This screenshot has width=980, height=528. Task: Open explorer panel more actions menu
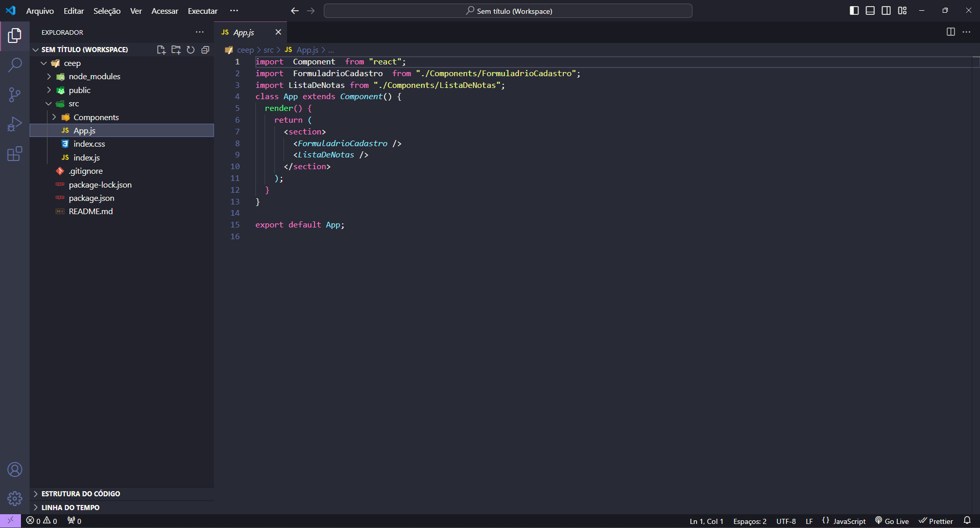[200, 32]
